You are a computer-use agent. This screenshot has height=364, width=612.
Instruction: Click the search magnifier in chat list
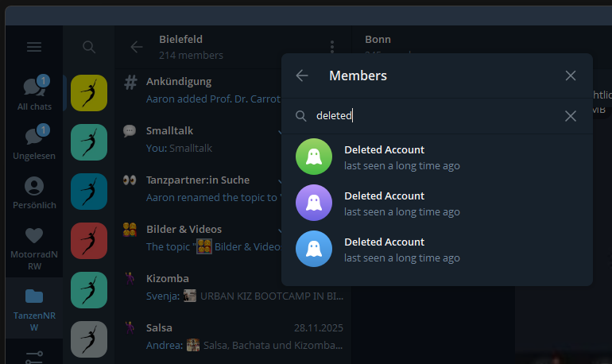[89, 47]
